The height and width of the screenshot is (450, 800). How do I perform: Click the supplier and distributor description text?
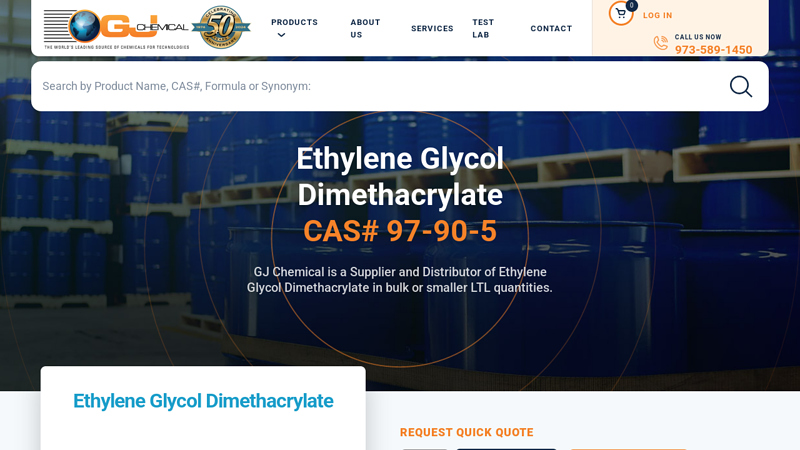pyautogui.click(x=399, y=280)
